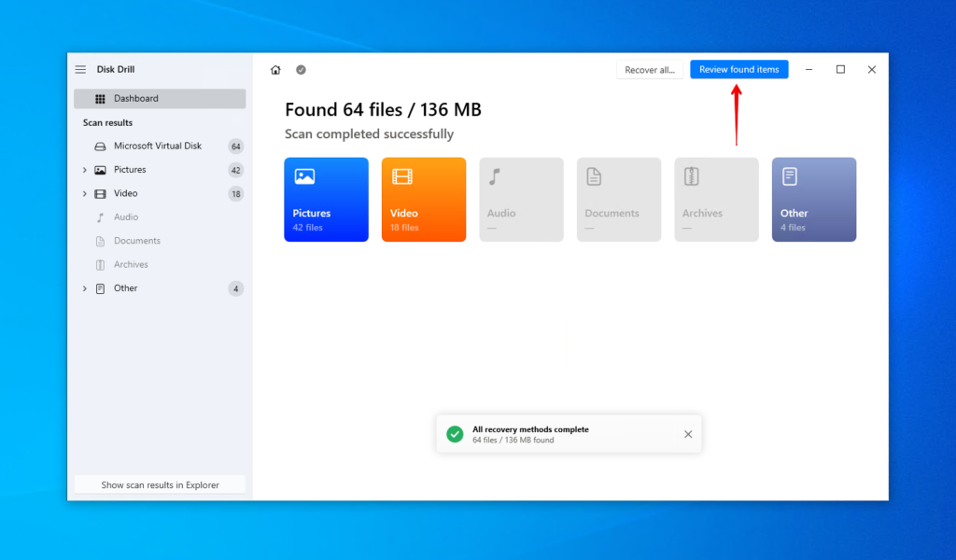Click the green checkmark in the notification toast

tap(455, 433)
